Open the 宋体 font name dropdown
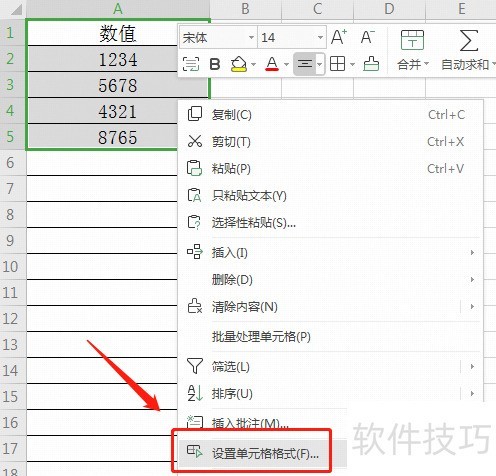Viewport: 496px width, 476px height. pyautogui.click(x=252, y=37)
